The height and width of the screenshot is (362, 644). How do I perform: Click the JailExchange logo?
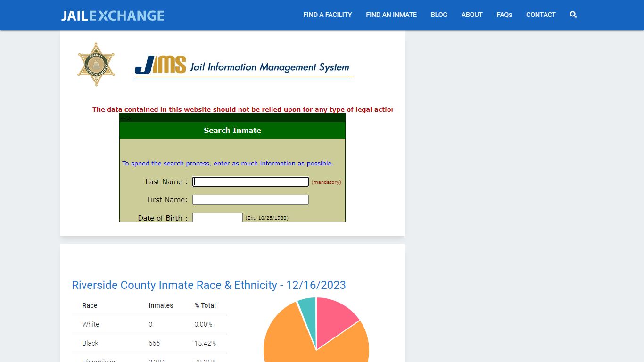(x=113, y=16)
